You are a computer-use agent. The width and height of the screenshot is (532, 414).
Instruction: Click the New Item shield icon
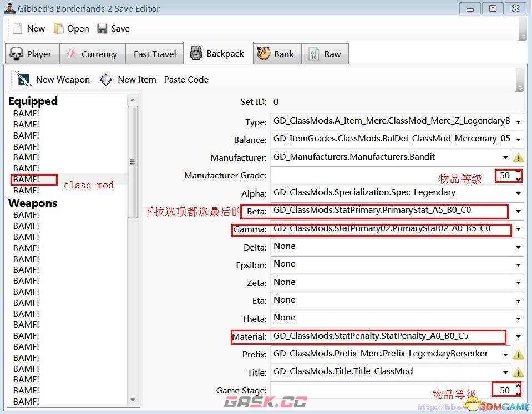pyautogui.click(x=106, y=80)
